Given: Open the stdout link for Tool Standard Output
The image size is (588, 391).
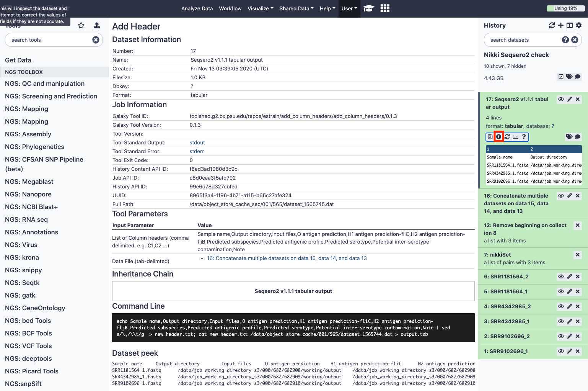Looking at the screenshot, I should pos(197,142).
